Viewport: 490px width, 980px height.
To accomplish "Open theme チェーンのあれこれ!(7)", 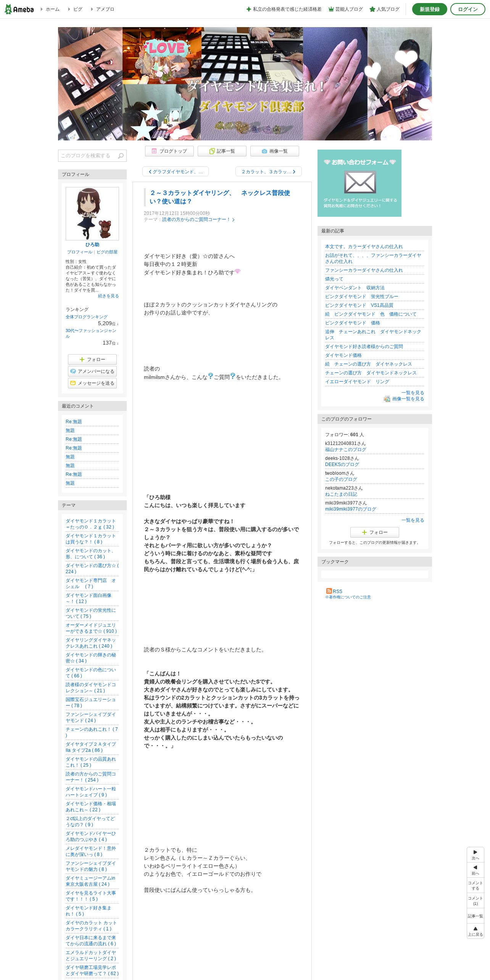I will (x=92, y=732).
